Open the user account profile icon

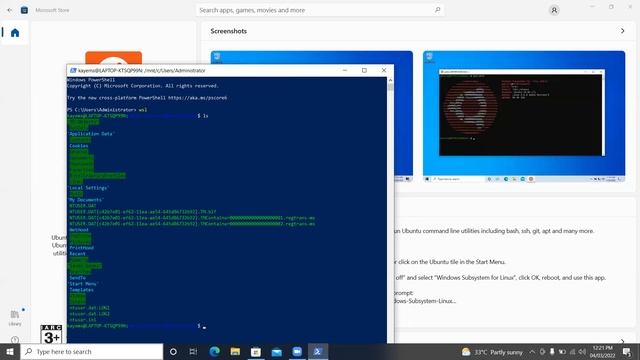tap(554, 10)
